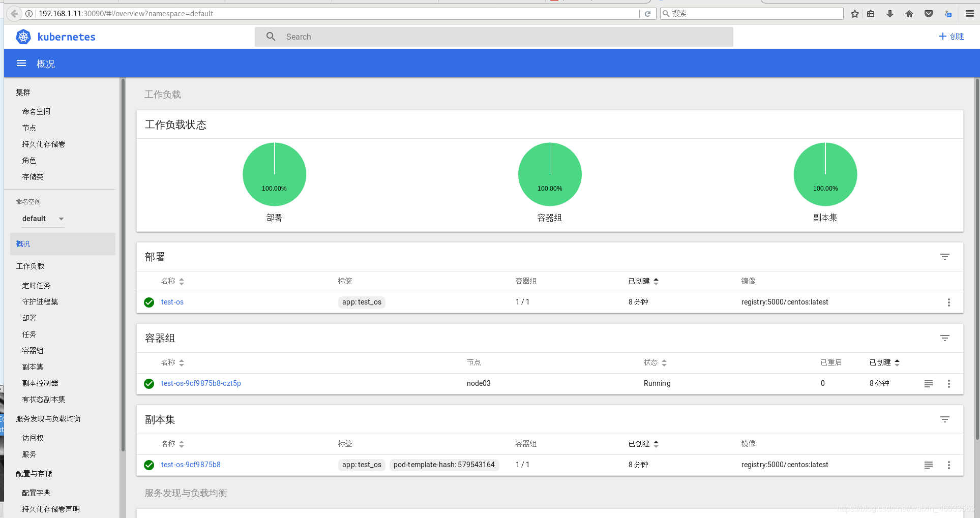
Task: Sort replica sets by 名称 column
Action: click(172, 444)
